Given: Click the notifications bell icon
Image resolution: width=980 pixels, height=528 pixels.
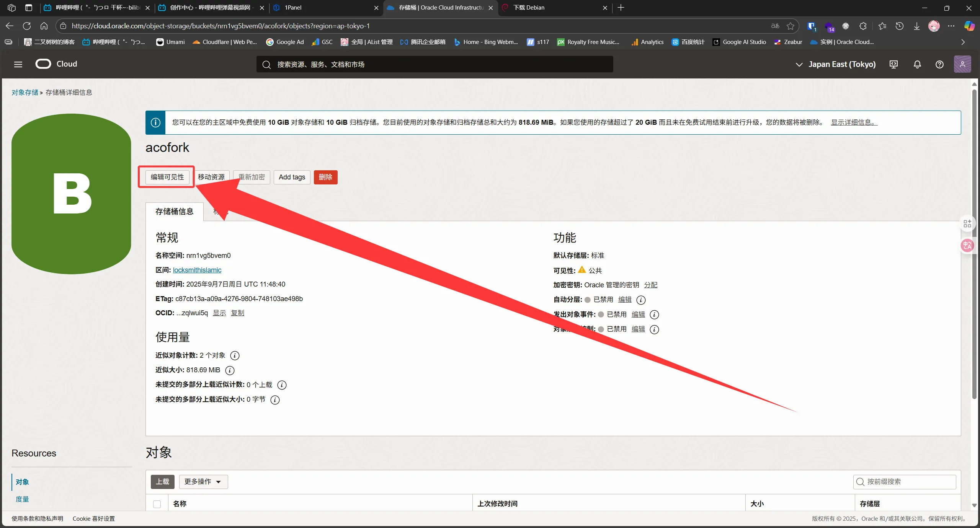Looking at the screenshot, I should 917,64.
